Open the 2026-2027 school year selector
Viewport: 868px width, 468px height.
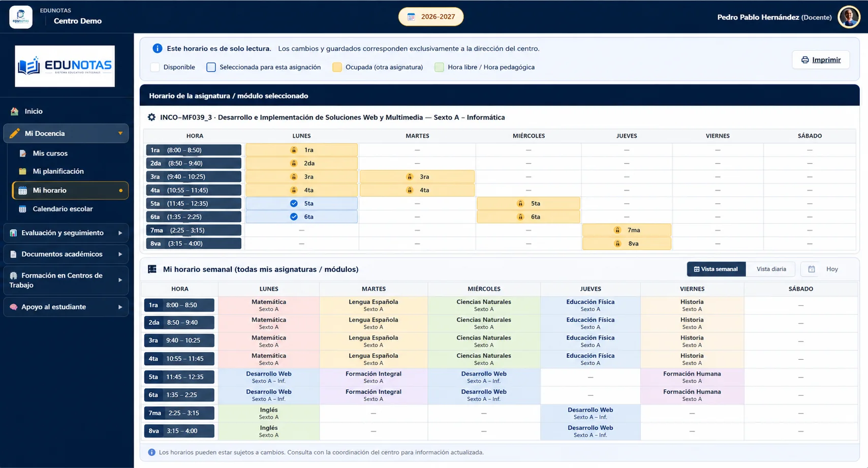click(431, 17)
